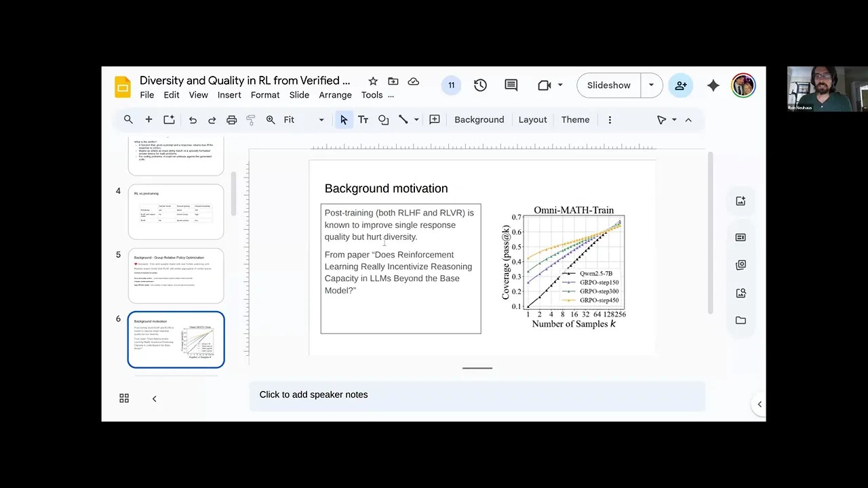Open the building blocks side panel icon
Viewport: 868px width, 488px height.
[741, 264]
